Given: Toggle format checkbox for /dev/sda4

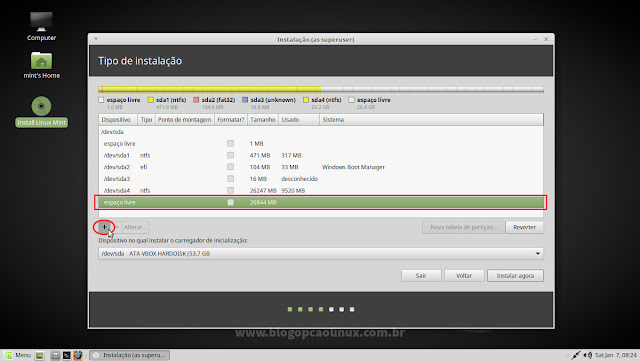Looking at the screenshot, I should (231, 190).
